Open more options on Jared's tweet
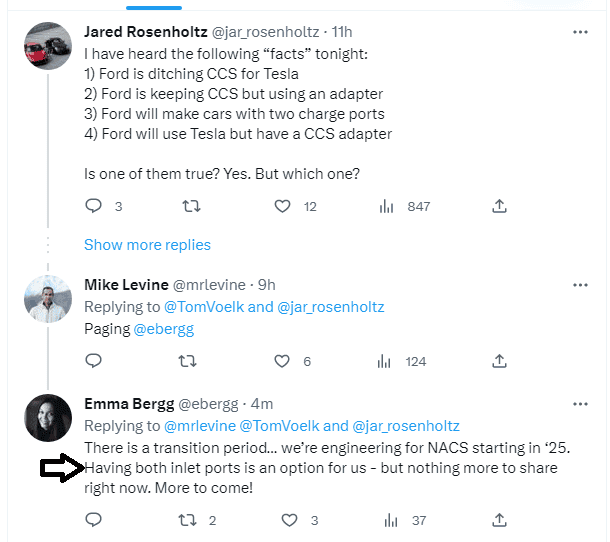610x542 pixels. tap(580, 32)
